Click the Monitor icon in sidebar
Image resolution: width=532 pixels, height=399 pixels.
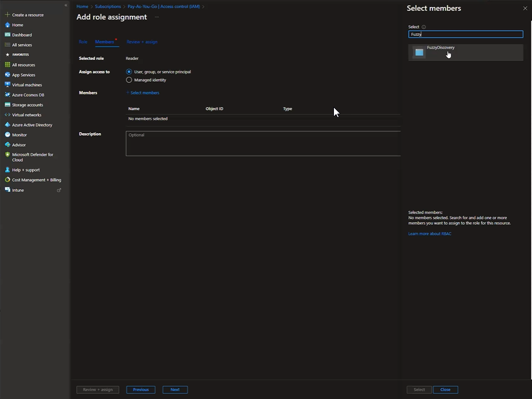(7, 135)
